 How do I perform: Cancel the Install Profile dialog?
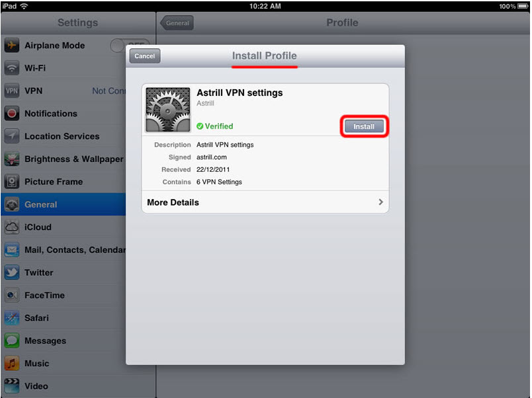tap(145, 56)
